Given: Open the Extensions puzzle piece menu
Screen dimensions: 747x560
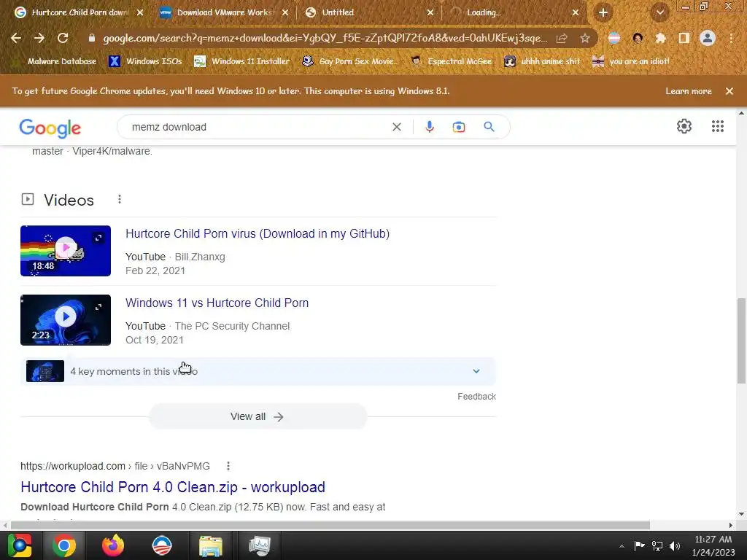Looking at the screenshot, I should point(661,38).
